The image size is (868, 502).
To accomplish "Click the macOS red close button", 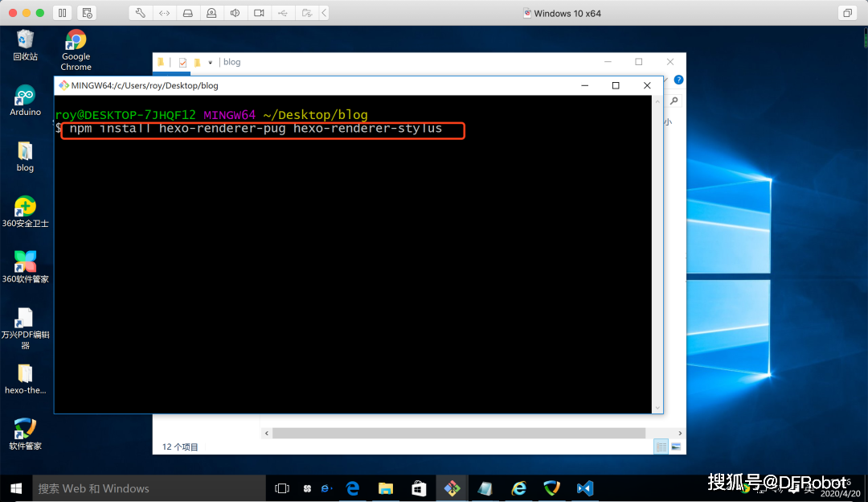I will (13, 13).
